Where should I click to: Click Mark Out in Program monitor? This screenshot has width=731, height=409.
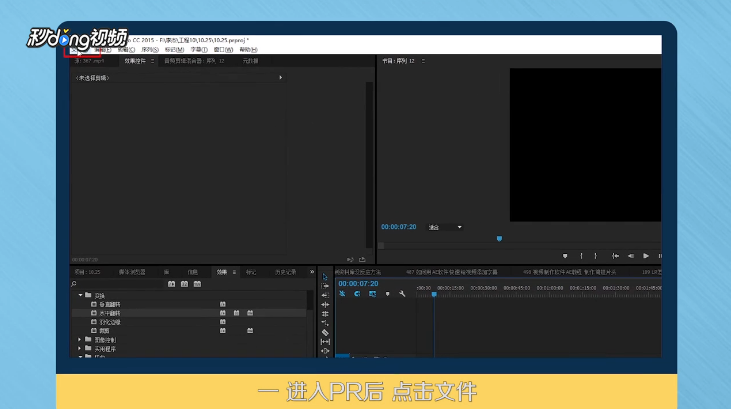pos(595,256)
